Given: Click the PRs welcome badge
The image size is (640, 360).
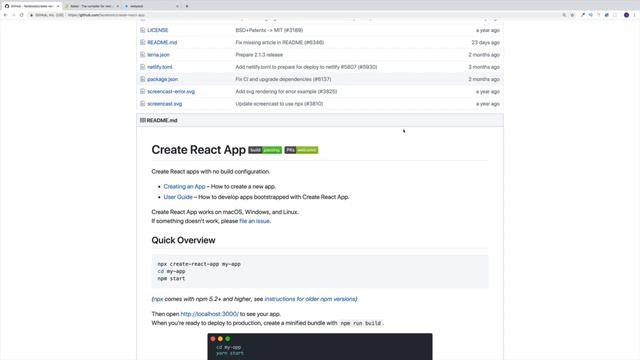Looking at the screenshot, I should (301, 150).
